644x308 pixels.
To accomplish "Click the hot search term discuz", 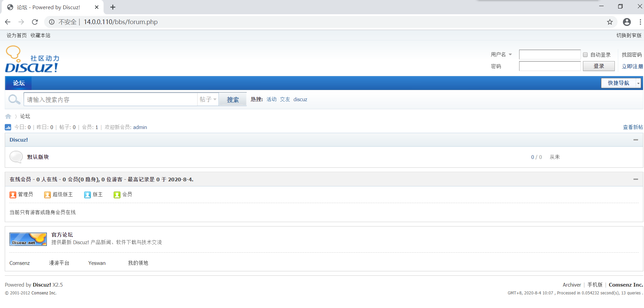I will pos(300,99).
